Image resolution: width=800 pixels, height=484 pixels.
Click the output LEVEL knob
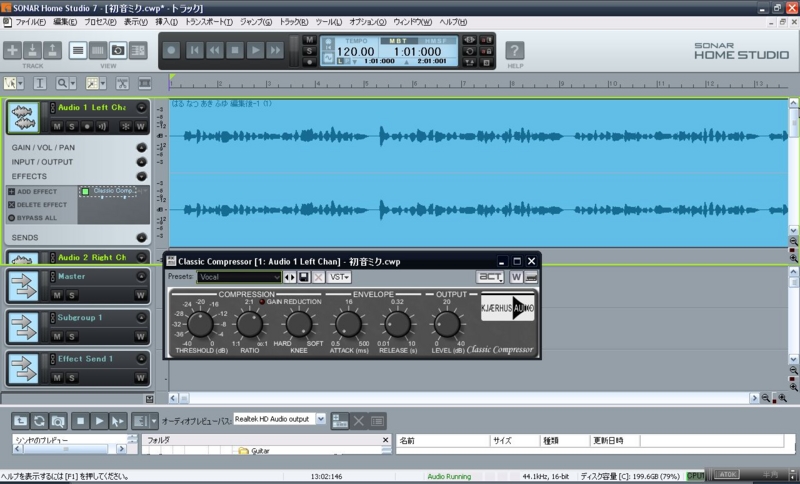point(447,324)
